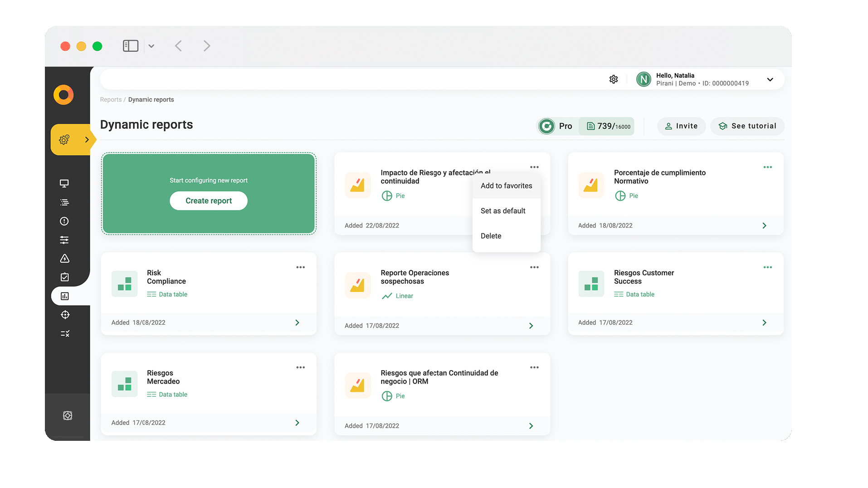This screenshot has width=868, height=488.
Task: Select the compliance clipboard icon in sidebar
Action: [64, 277]
